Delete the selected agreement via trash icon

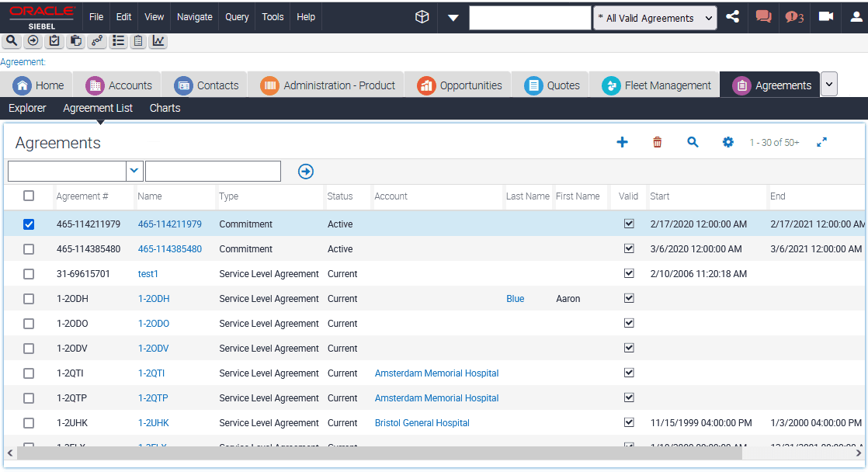pos(657,142)
